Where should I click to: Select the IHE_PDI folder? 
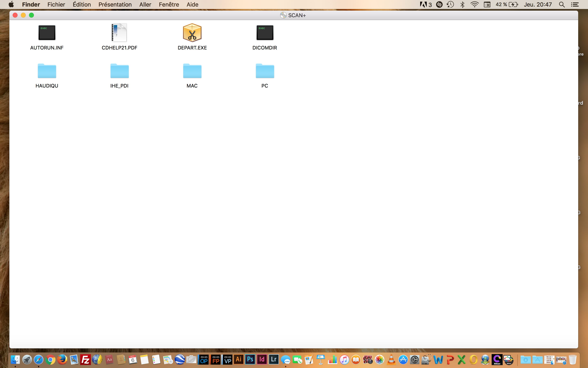[119, 71]
